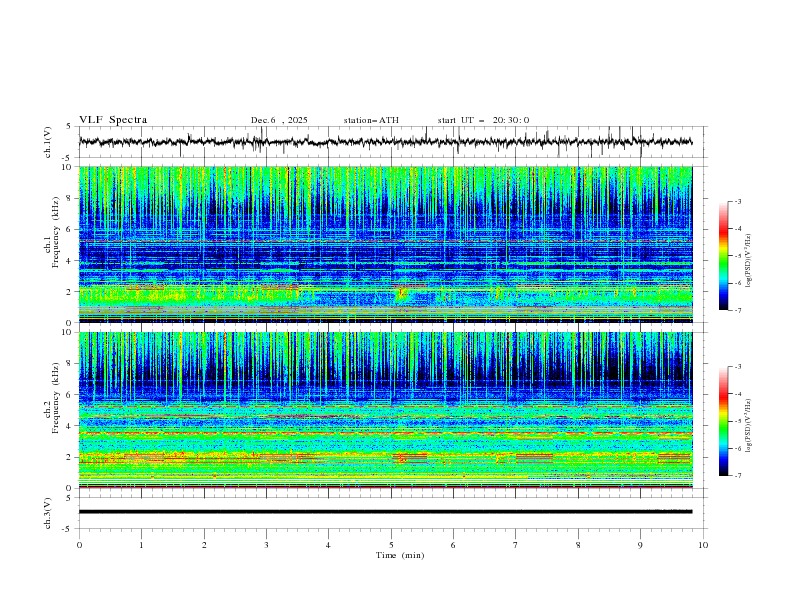Click the "ch.3(V)" axis label
Image resolution: width=792 pixels, height=612 pixels.
[x=48, y=513]
